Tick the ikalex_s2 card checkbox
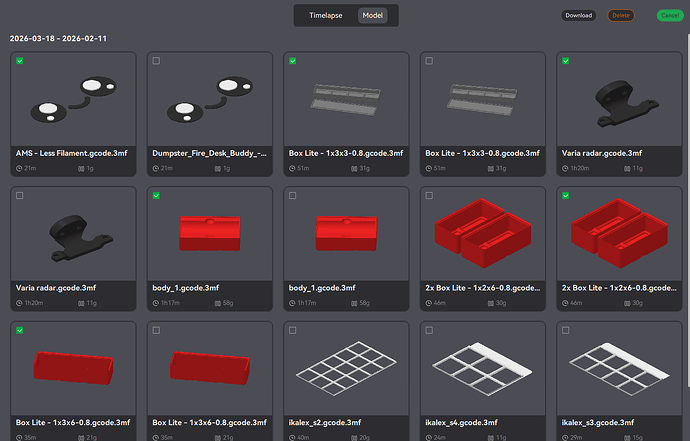The height and width of the screenshot is (441, 690). click(x=293, y=330)
